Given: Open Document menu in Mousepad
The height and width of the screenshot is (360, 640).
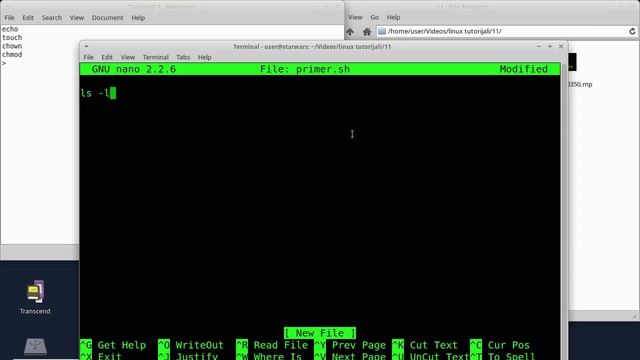Looking at the screenshot, I should click(107, 18).
